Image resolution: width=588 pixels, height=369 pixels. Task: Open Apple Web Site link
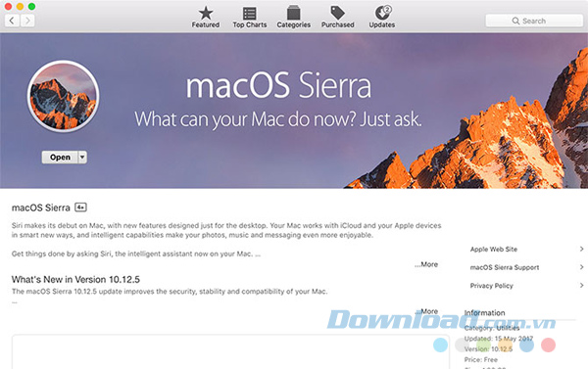click(494, 250)
